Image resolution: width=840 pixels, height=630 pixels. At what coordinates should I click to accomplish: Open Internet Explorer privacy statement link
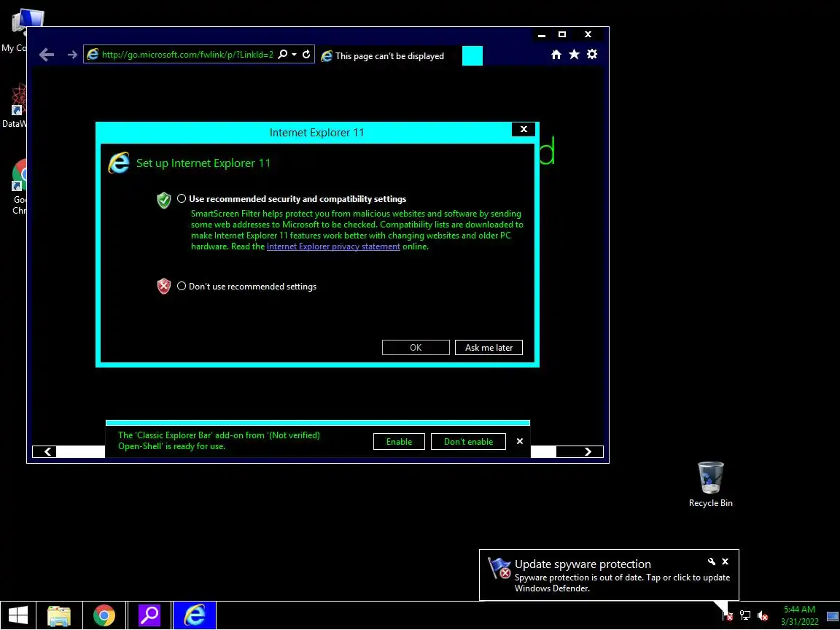[333, 246]
